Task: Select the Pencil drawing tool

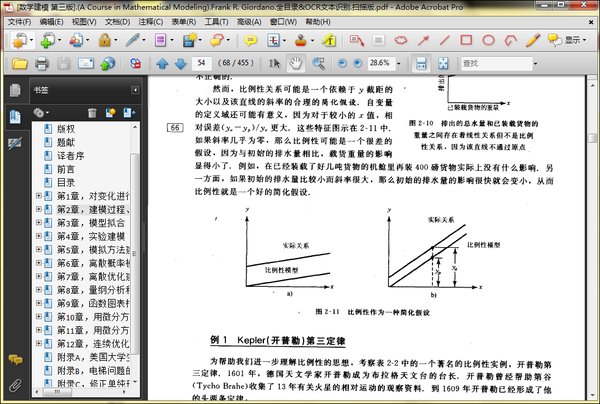Action: [533, 40]
